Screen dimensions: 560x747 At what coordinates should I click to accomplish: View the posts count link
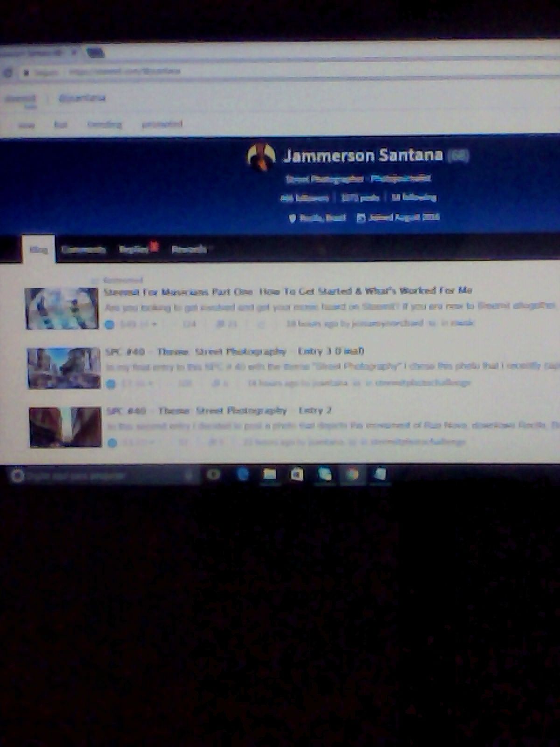click(360, 198)
